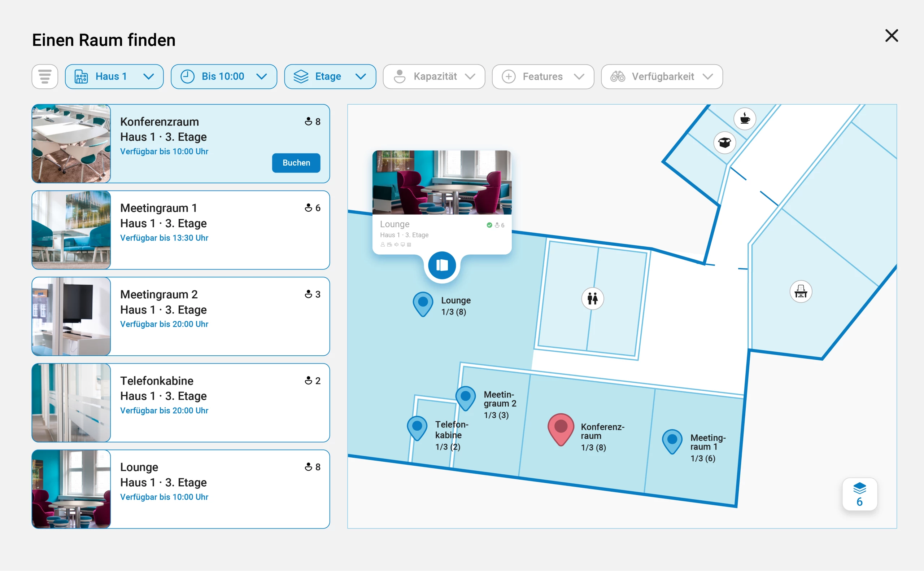The height and width of the screenshot is (571, 924).
Task: Open the Features filter dropdown
Action: coord(543,77)
